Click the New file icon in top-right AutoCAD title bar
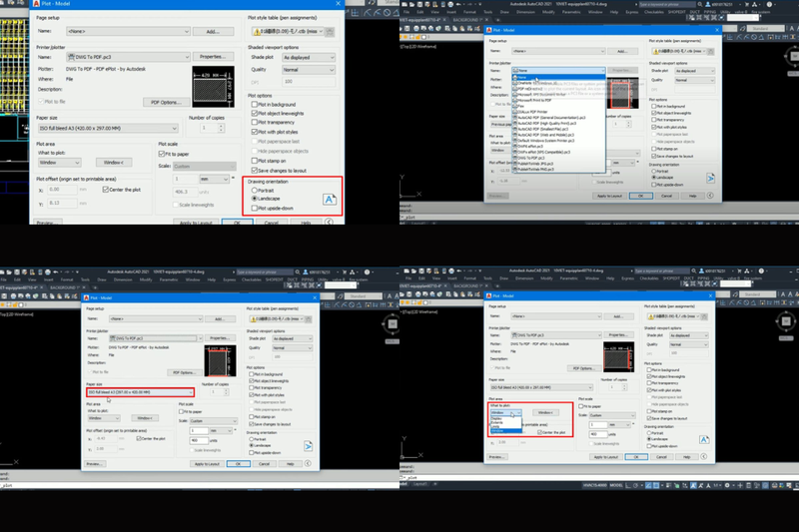799x532 pixels. [404, 4]
